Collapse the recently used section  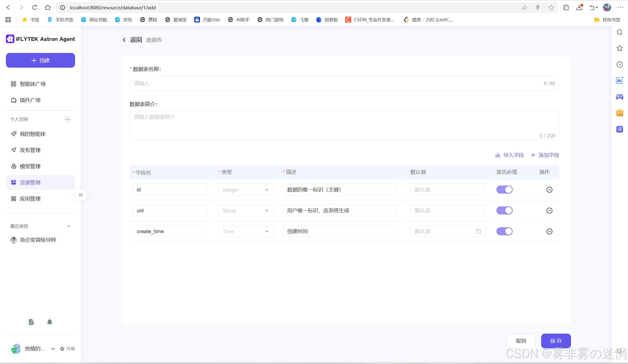[x=69, y=226]
